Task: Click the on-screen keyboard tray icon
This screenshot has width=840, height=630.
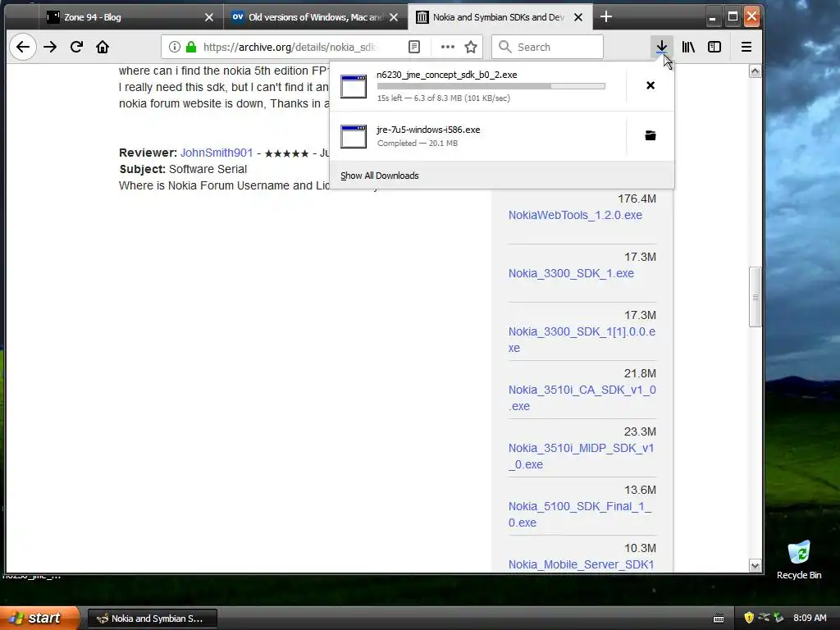Action: (x=719, y=619)
